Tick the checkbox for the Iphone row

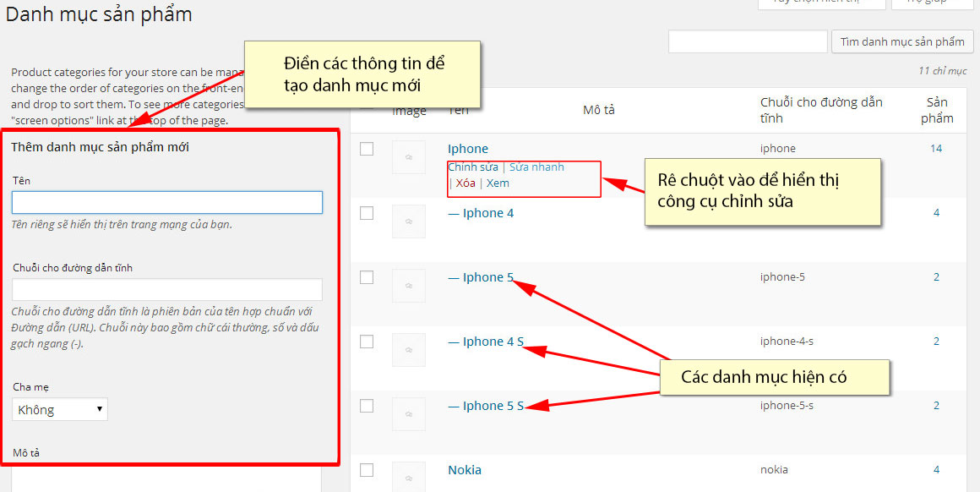[x=367, y=149]
